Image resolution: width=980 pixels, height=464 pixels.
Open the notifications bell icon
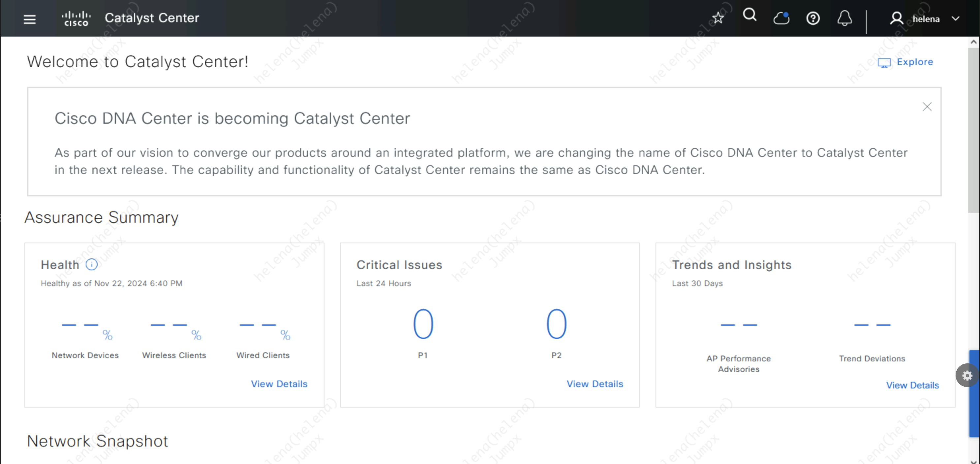click(x=844, y=18)
